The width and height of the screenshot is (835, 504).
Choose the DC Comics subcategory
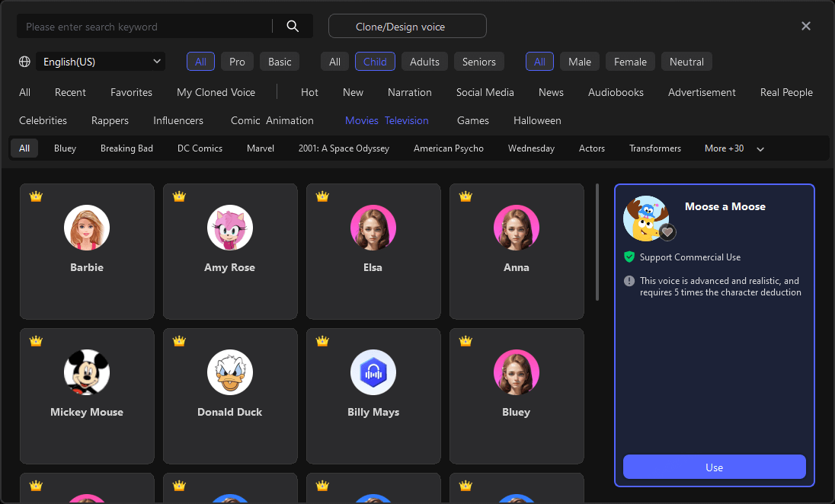tap(200, 148)
